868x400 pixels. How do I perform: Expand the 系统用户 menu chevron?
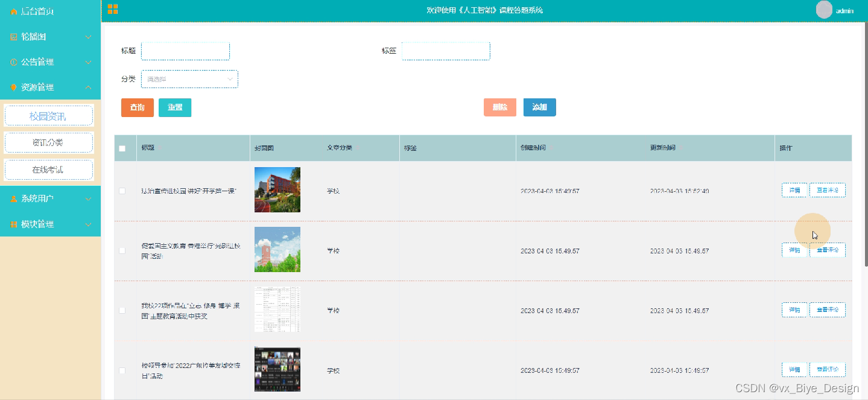tap(89, 198)
